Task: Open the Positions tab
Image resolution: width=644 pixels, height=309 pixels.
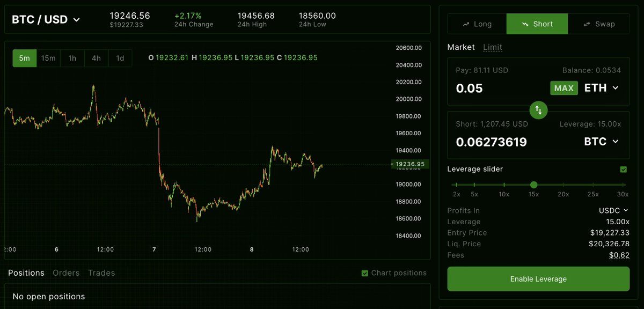Action: click(x=26, y=273)
